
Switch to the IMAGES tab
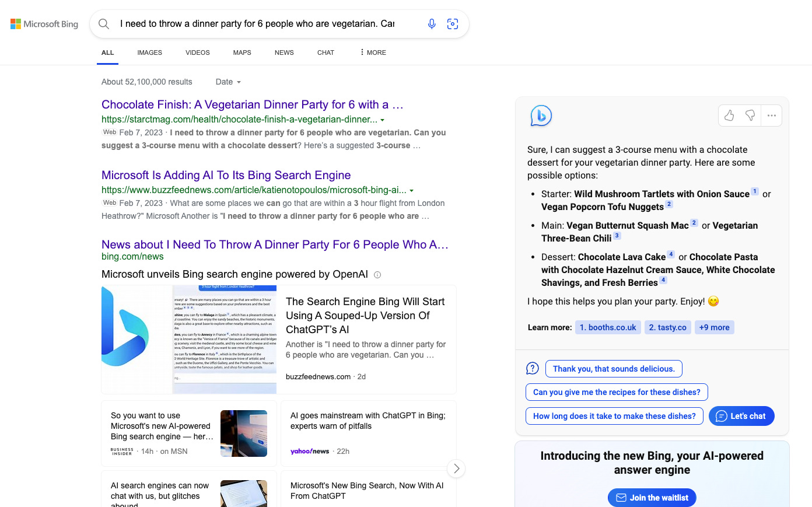pos(150,53)
